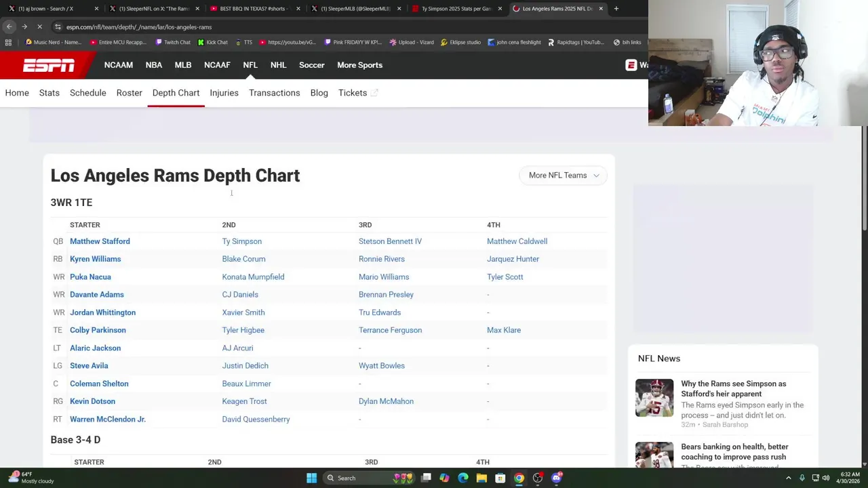Open Matthew Stafford's player page
The height and width of the screenshot is (488, 868).
click(100, 241)
